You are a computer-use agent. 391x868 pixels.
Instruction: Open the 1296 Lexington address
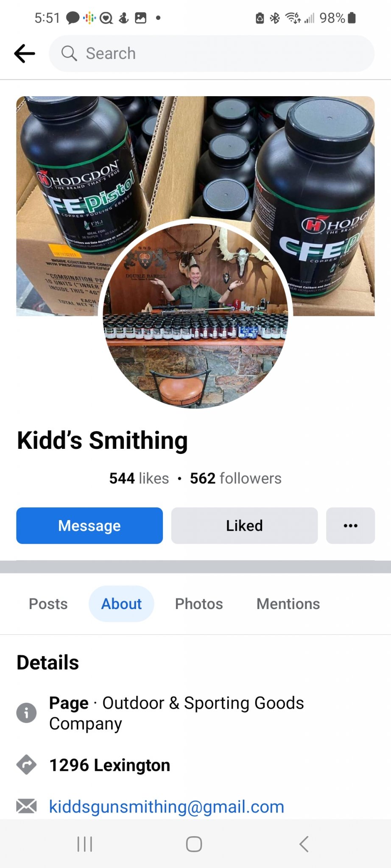[110, 765]
